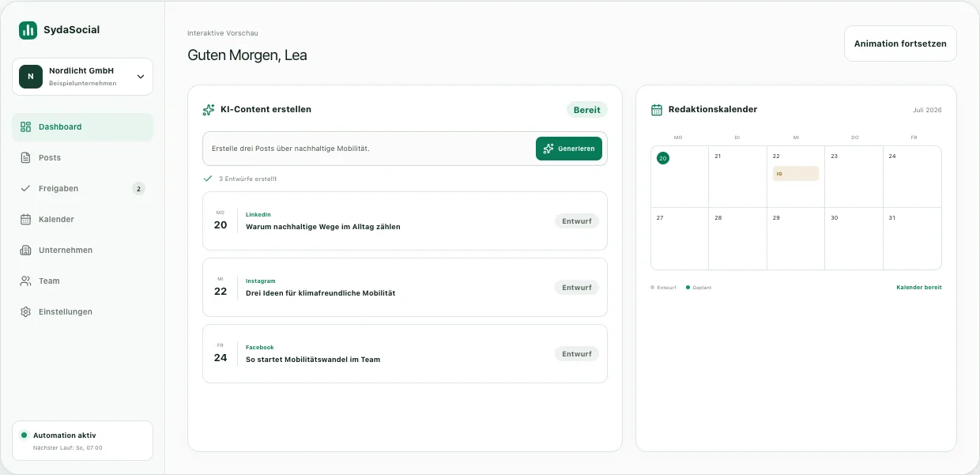Open Unternehmen in the sidebar
The width and height of the screenshot is (980, 475).
click(x=83, y=250)
